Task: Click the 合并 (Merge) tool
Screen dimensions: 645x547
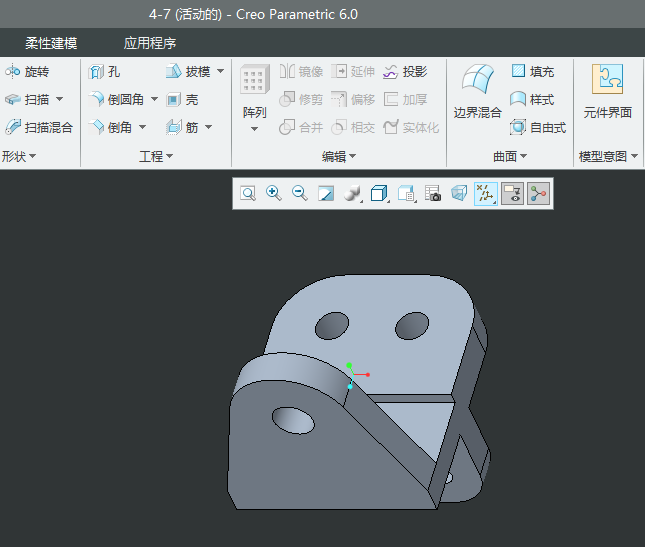Action: pos(301,127)
